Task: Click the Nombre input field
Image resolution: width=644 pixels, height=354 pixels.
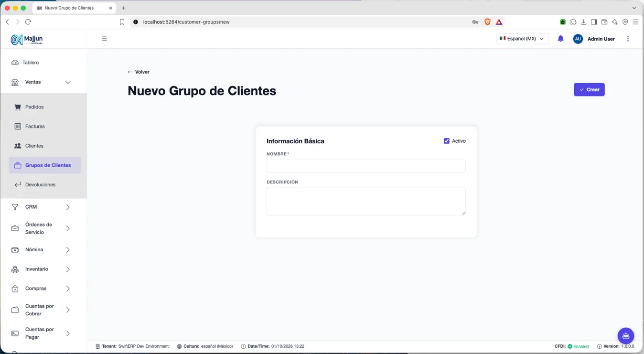Action: (x=366, y=166)
